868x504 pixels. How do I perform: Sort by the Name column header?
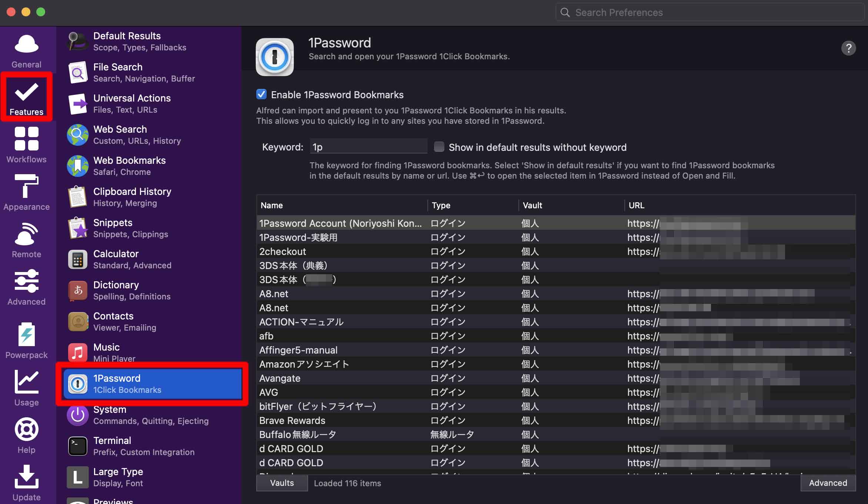pyautogui.click(x=342, y=205)
